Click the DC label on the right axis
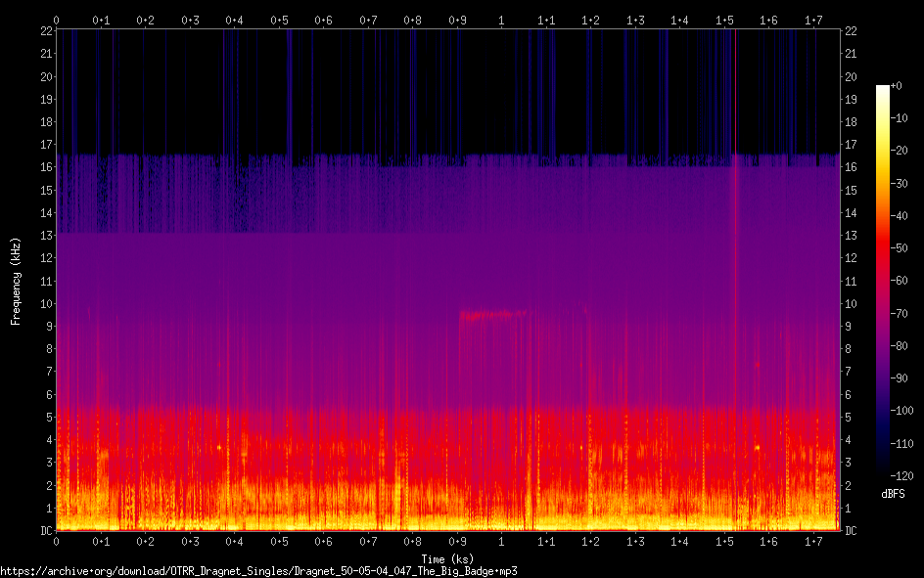 point(851,531)
